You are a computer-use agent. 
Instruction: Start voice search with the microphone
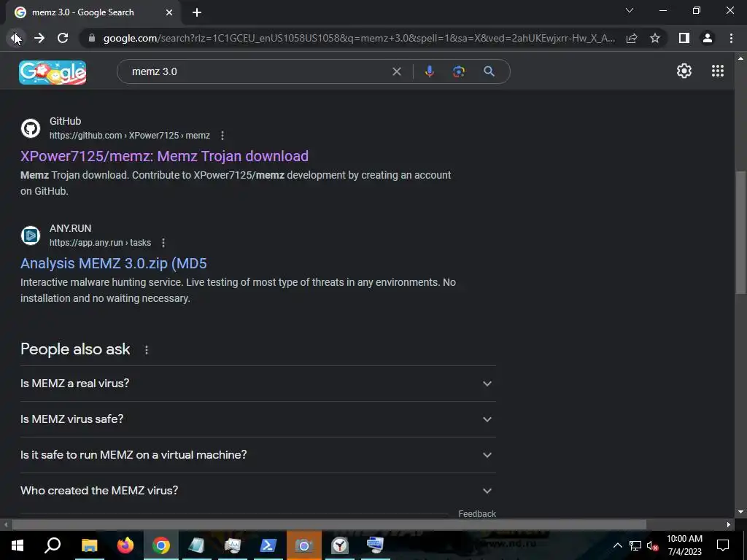(x=429, y=71)
